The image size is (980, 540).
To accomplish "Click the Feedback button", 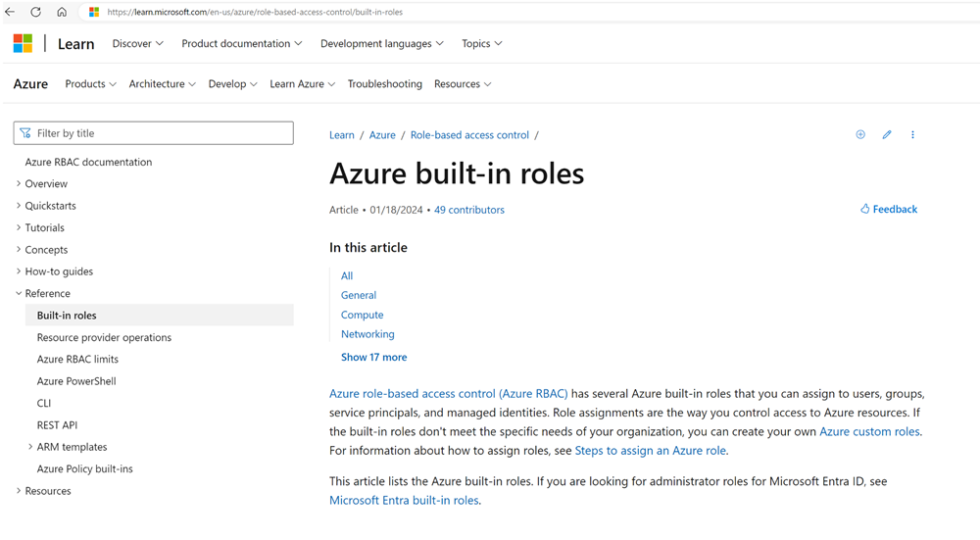I will tap(889, 209).
